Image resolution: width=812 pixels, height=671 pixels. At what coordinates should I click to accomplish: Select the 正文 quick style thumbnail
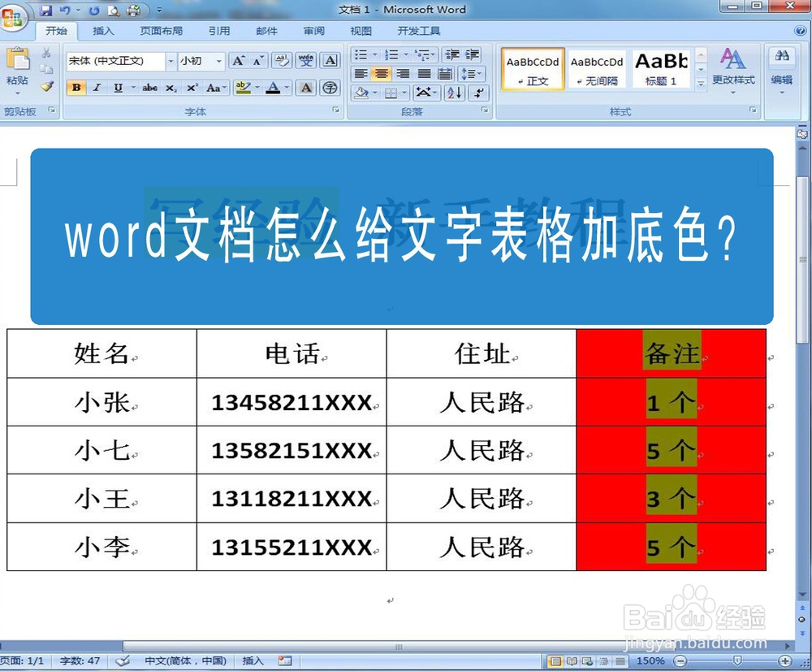pyautogui.click(x=533, y=69)
